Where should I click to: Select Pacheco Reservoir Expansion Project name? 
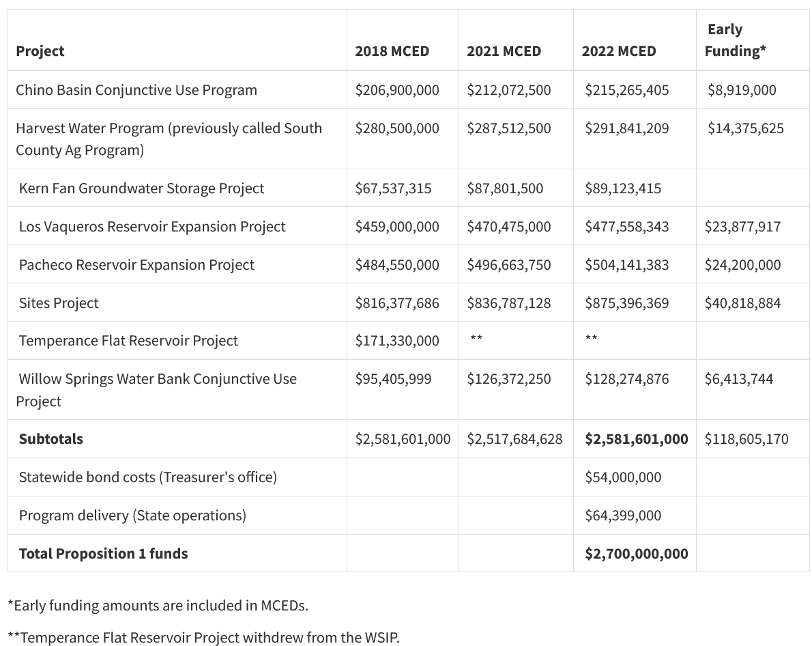click(136, 265)
